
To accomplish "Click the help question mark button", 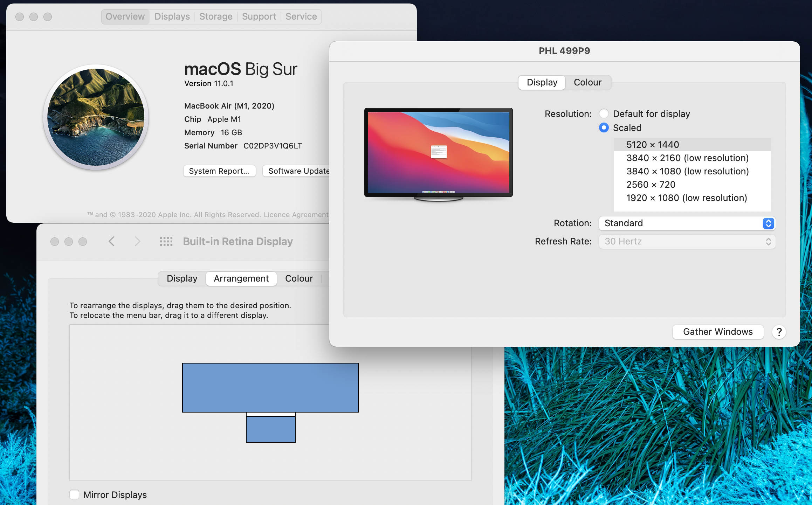I will [779, 332].
